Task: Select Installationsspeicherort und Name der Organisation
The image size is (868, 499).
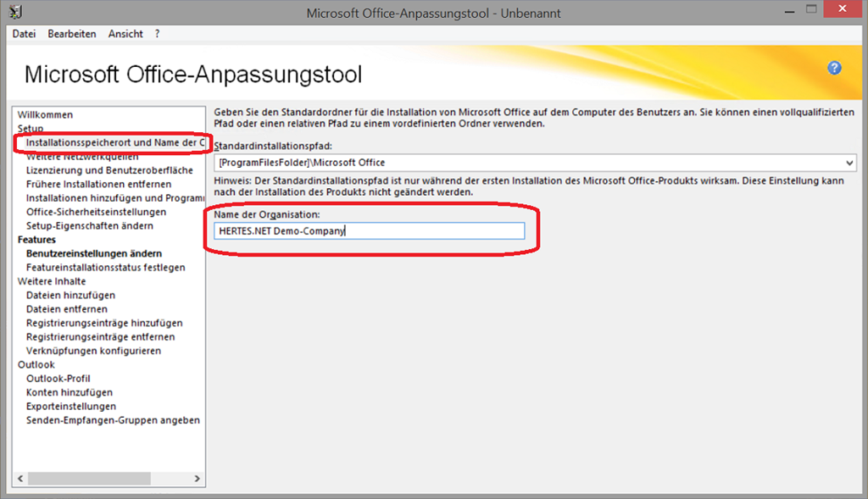Action: click(x=115, y=142)
